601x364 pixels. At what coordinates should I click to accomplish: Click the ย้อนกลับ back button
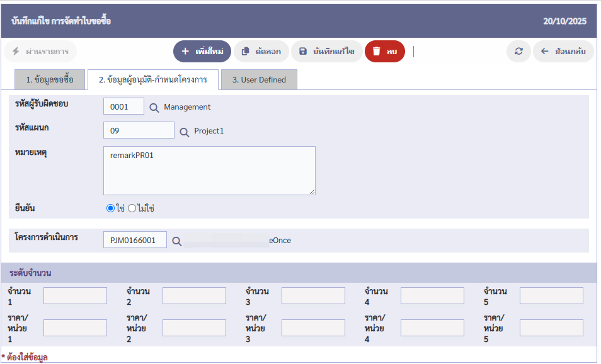point(563,51)
